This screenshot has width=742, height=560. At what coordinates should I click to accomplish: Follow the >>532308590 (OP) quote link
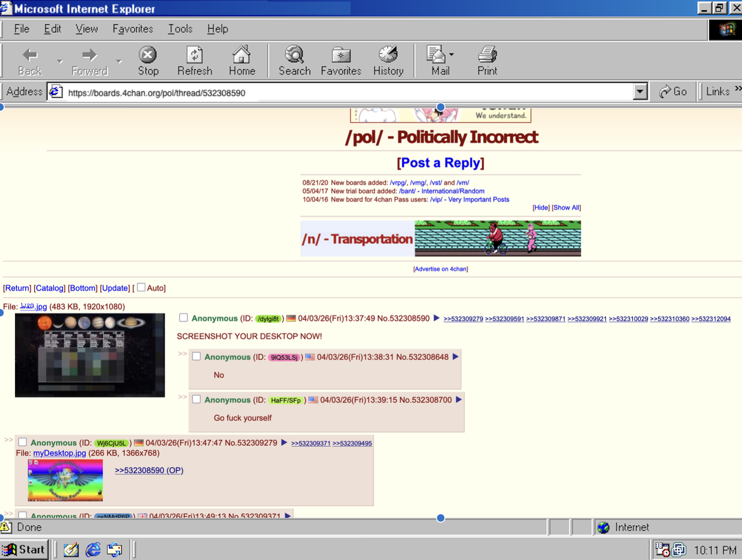pos(149,470)
